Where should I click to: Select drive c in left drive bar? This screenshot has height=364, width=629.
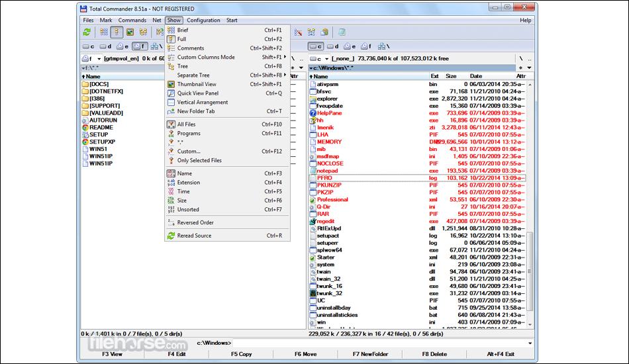[89, 46]
